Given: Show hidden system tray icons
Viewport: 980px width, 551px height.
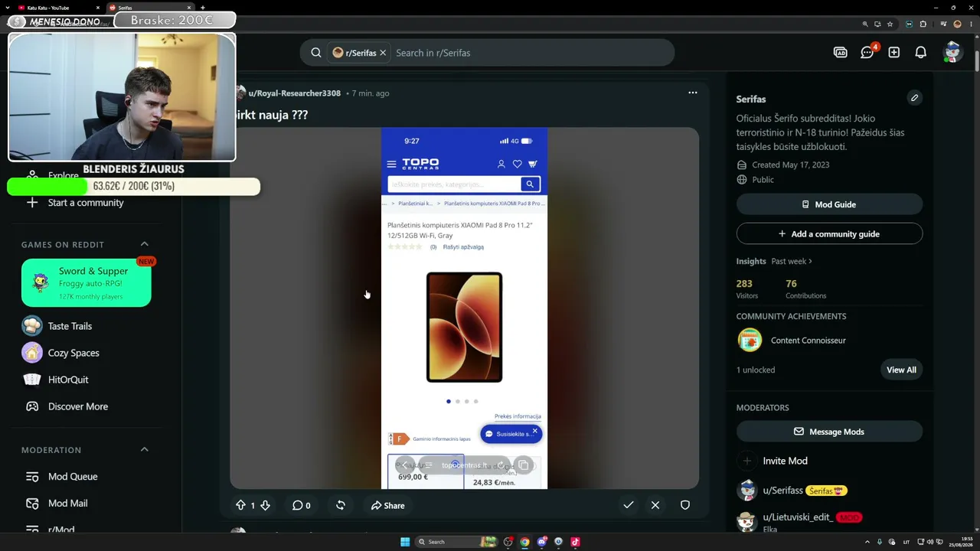Looking at the screenshot, I should coord(867,542).
